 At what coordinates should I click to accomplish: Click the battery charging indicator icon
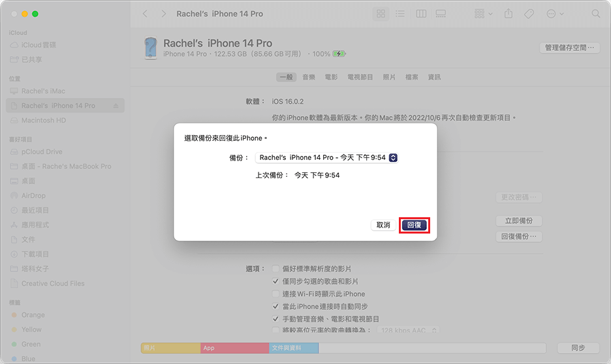point(339,53)
